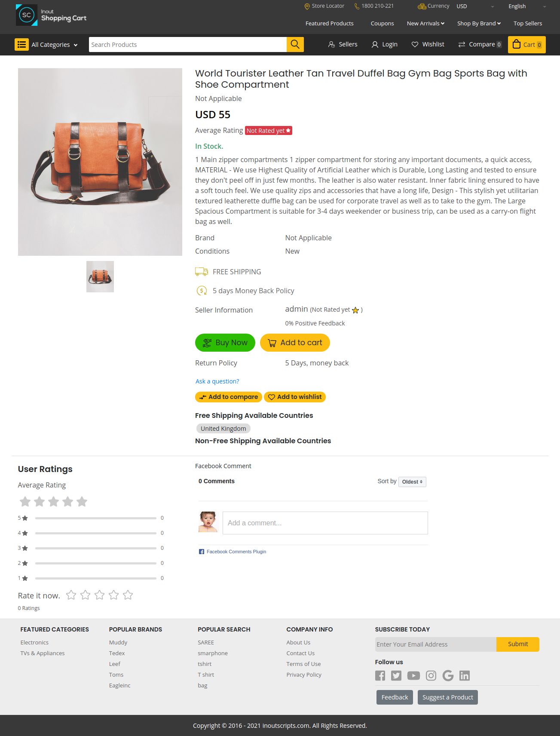Open the Sort by Oldest dropdown
The width and height of the screenshot is (560, 736).
412,482
